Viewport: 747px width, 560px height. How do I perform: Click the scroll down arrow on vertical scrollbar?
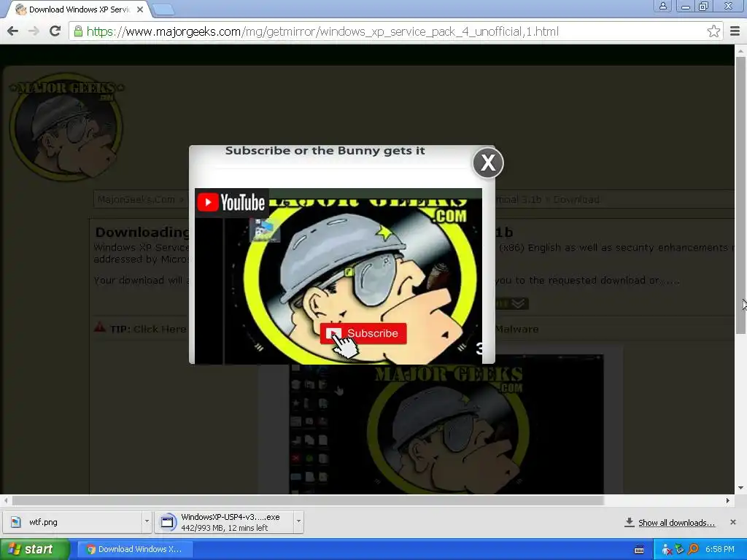click(x=740, y=488)
